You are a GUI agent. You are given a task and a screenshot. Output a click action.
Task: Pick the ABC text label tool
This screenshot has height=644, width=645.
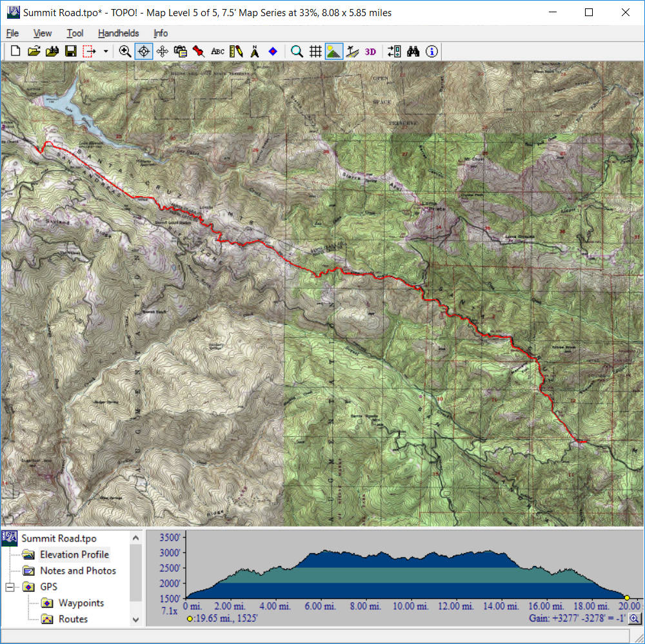217,52
